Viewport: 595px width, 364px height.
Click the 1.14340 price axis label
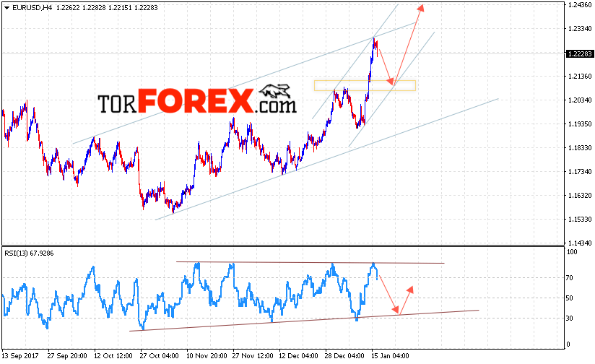pyautogui.click(x=579, y=243)
